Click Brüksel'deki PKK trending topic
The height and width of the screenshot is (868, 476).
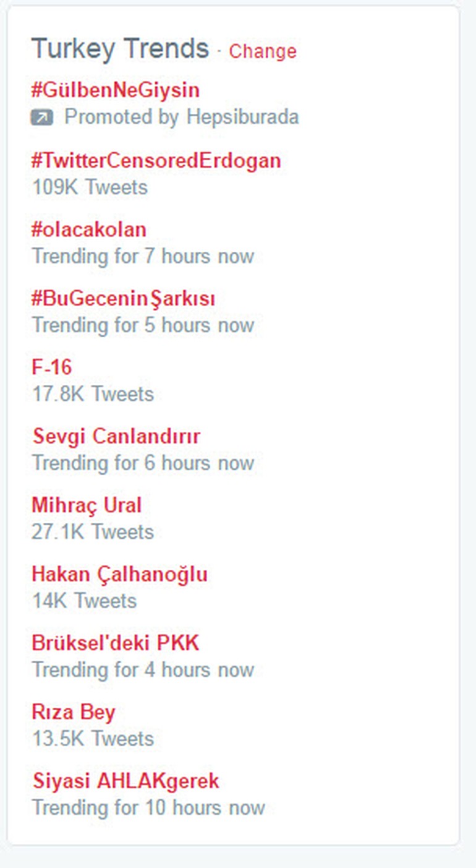click(115, 643)
